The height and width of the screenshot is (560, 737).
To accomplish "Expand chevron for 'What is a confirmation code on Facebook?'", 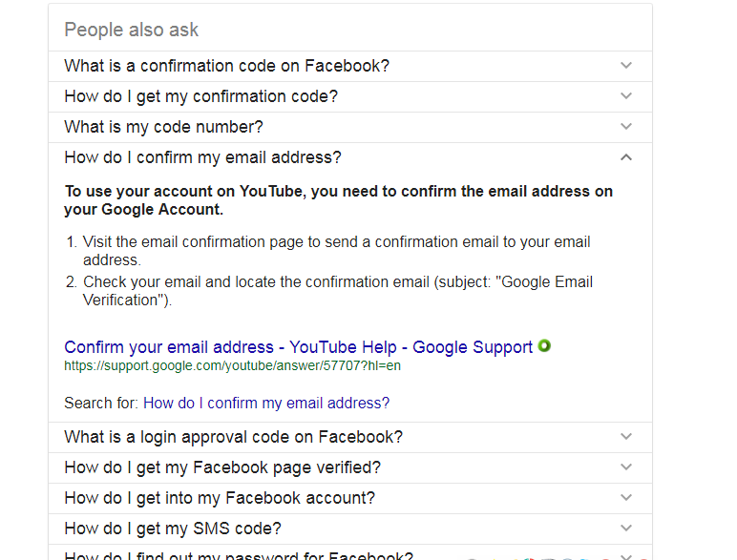I will tap(626, 65).
